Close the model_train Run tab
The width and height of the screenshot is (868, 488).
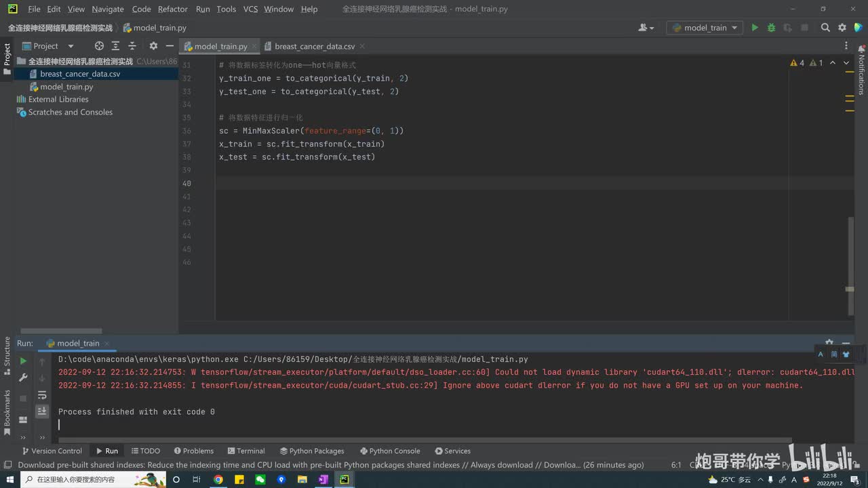[x=106, y=344]
